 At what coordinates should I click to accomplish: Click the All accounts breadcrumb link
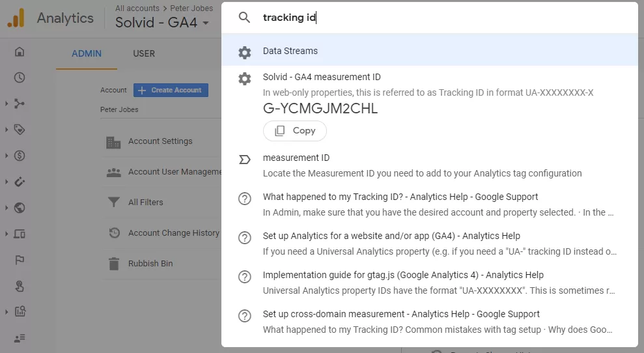(137, 8)
